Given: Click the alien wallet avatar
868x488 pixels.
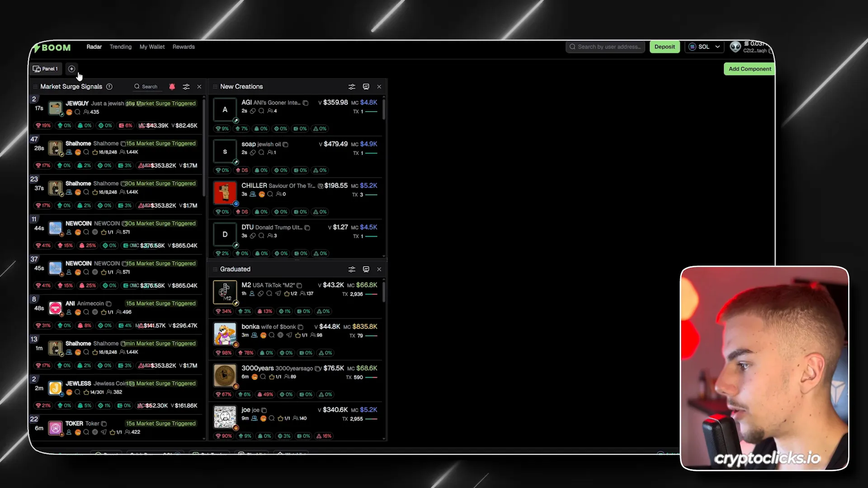Looking at the screenshot, I should 736,47.
